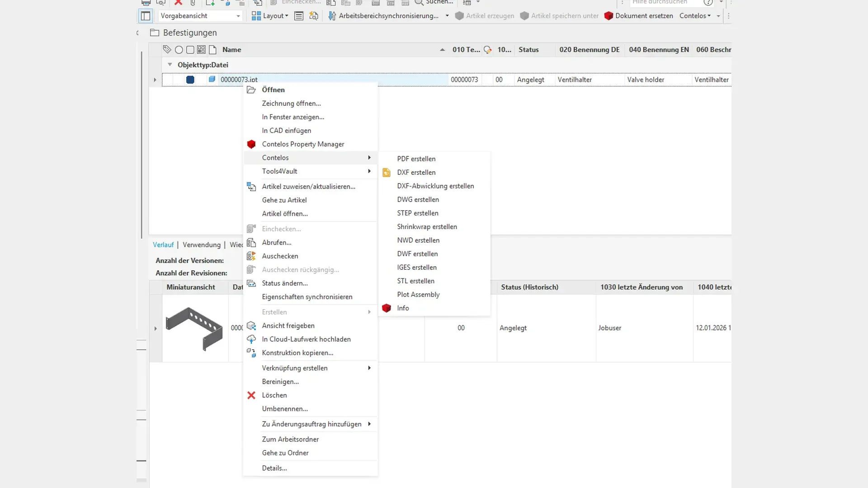Switch to the Verwendung tab
This screenshot has height=488, width=868.
(x=202, y=245)
